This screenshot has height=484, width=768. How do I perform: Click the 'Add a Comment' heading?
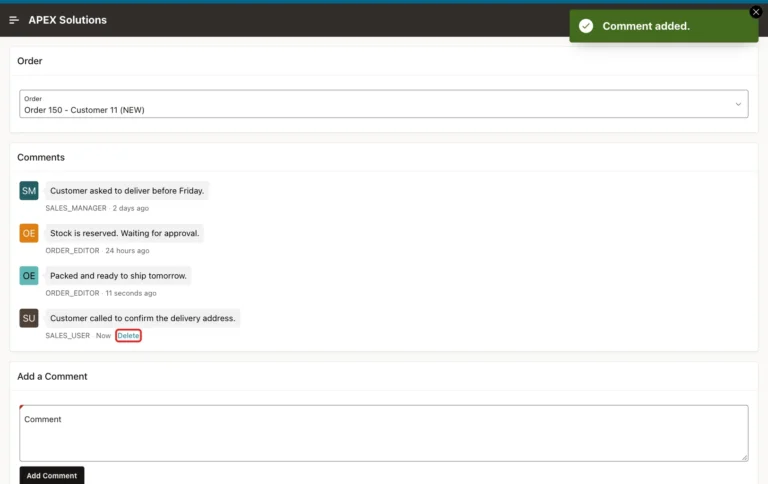click(52, 376)
